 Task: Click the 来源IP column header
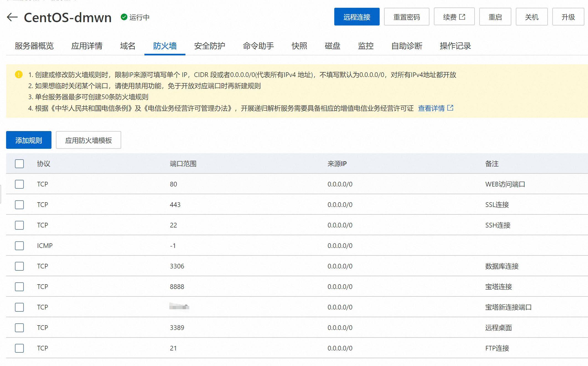pyautogui.click(x=337, y=163)
